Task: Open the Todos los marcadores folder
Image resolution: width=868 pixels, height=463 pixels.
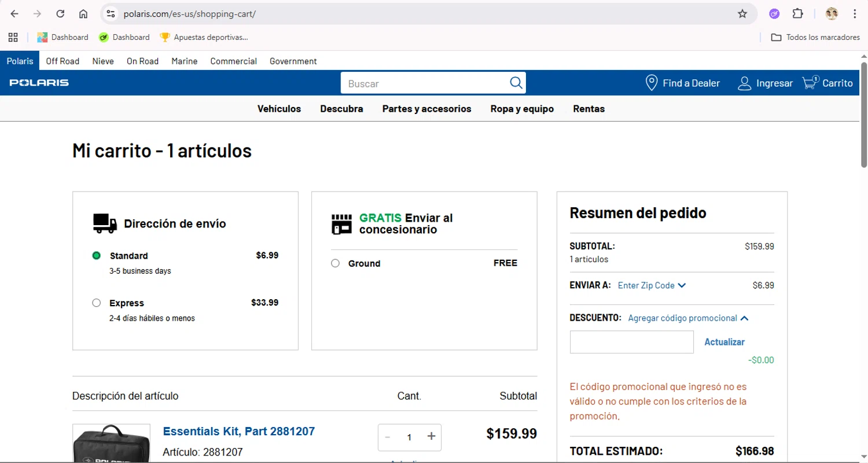Action: (815, 37)
